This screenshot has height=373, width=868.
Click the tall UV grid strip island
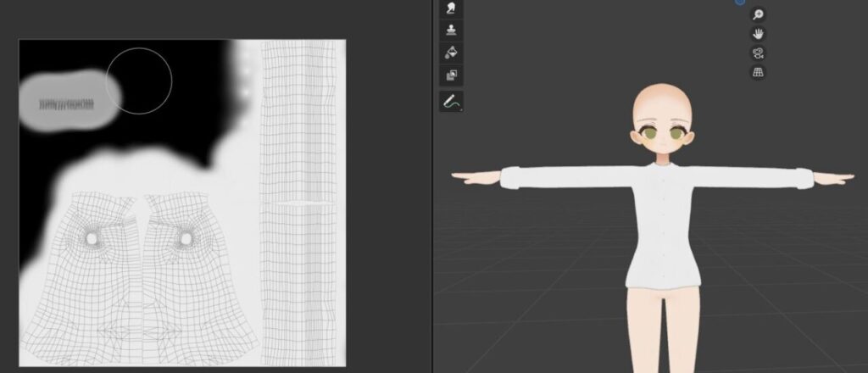click(301, 127)
